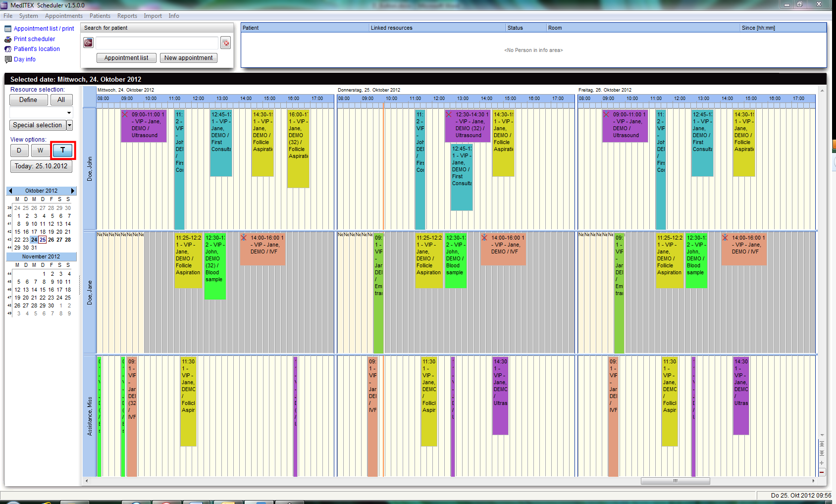Screen dimensions: 836x504
Task: Select date 26 in Oktober 2012 calendar
Action: coord(51,240)
